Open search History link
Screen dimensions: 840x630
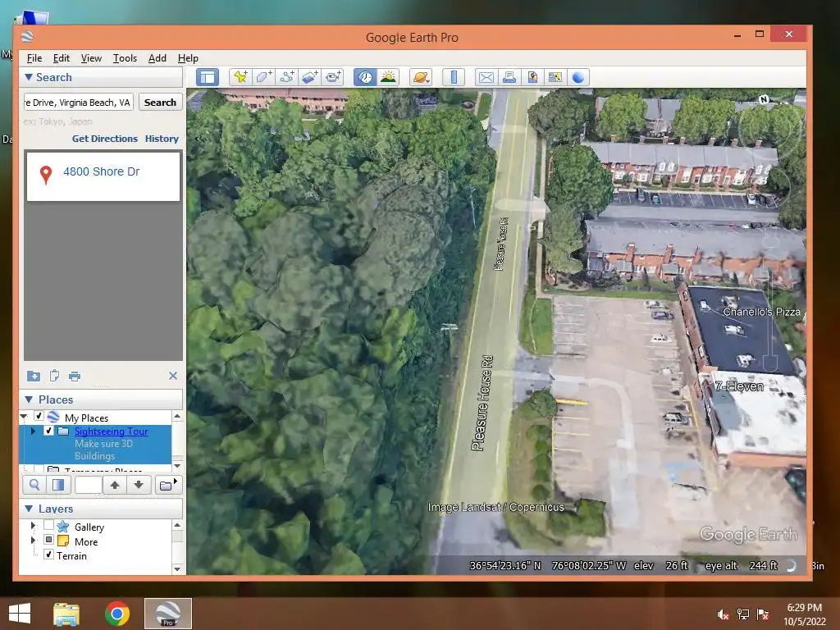pos(162,139)
